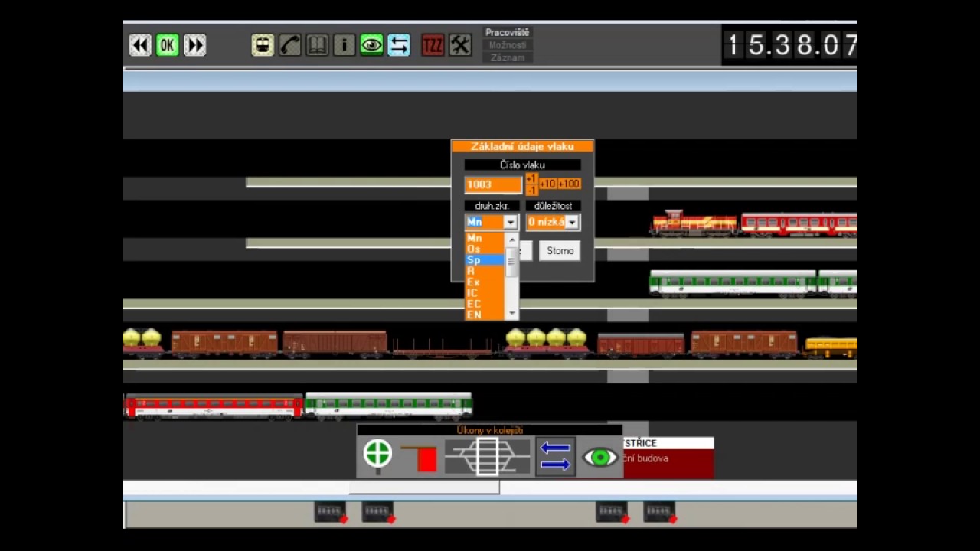Click the digital clock display 15.38.07

(790, 45)
